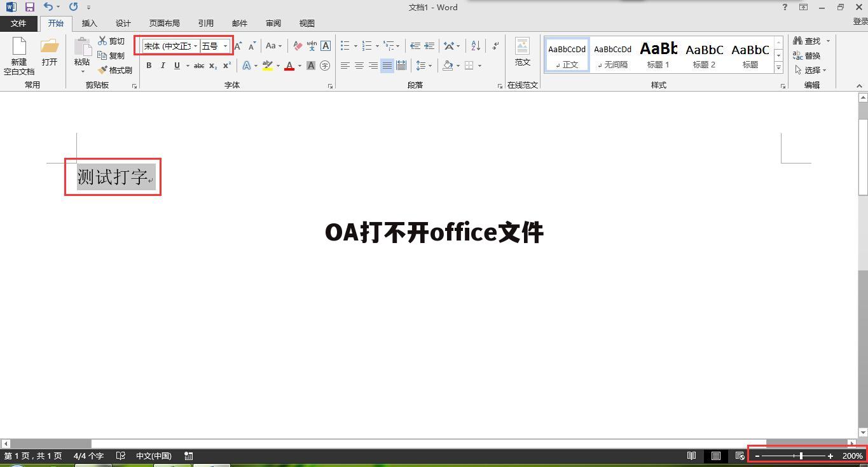Open a file with the 打开 folder icon
Image resolution: width=868 pixels, height=467 pixels.
click(x=50, y=52)
